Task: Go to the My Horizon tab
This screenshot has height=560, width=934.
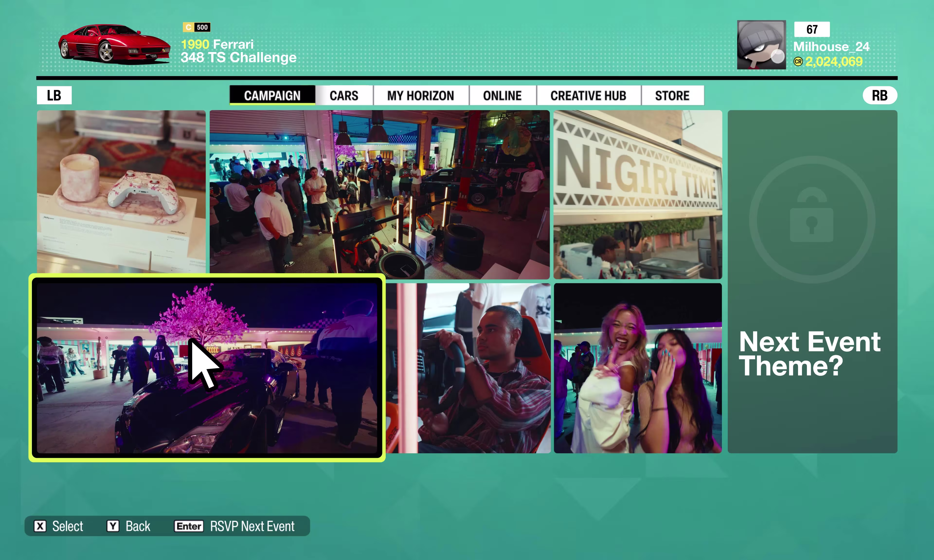Action: [x=421, y=96]
